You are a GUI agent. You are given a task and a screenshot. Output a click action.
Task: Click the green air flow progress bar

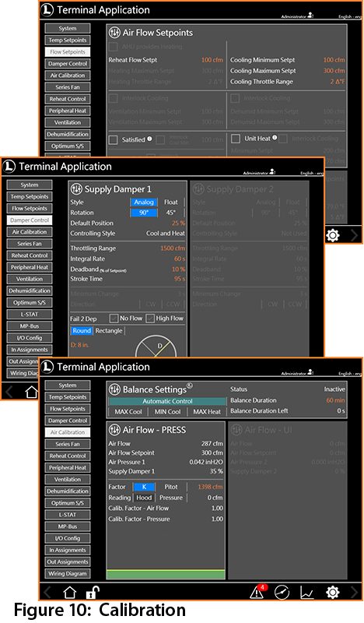[x=166, y=574]
